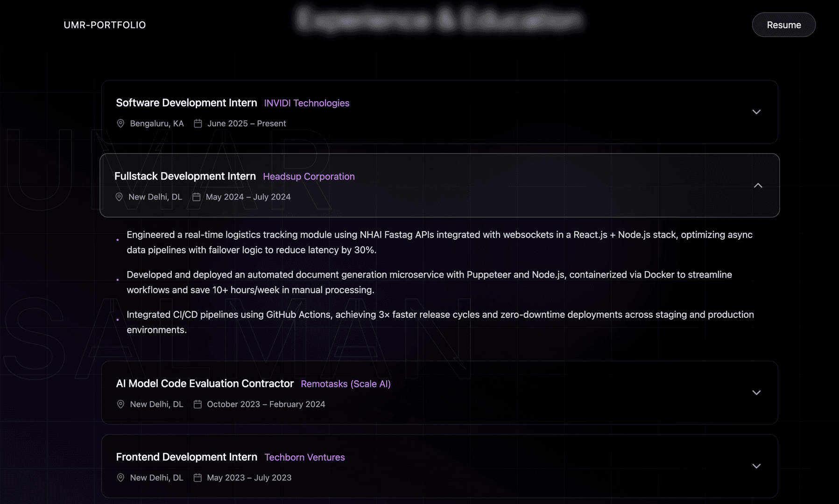The image size is (839, 504).
Task: Click calendar icon beside October 2023 – February 2024
Action: pyautogui.click(x=197, y=404)
